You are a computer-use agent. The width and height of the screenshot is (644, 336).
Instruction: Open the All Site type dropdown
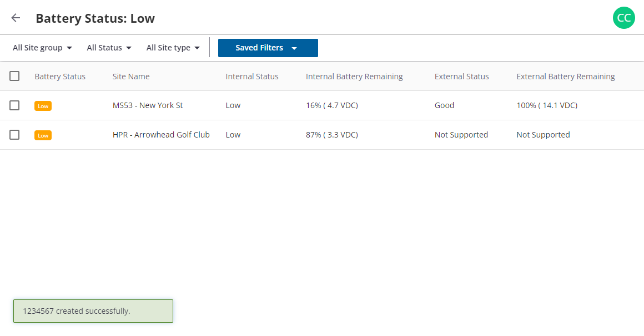click(173, 48)
